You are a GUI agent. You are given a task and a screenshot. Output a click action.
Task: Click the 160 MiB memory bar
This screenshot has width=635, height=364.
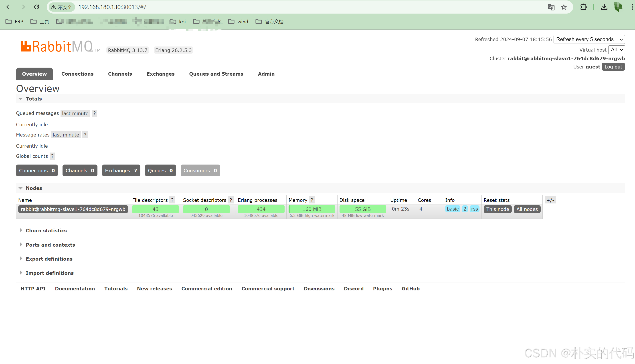[x=312, y=209]
